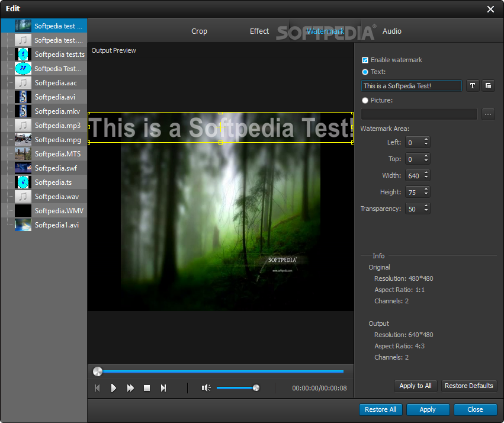This screenshot has width=504, height=423.
Task: Click the Apply button
Action: pos(428,409)
